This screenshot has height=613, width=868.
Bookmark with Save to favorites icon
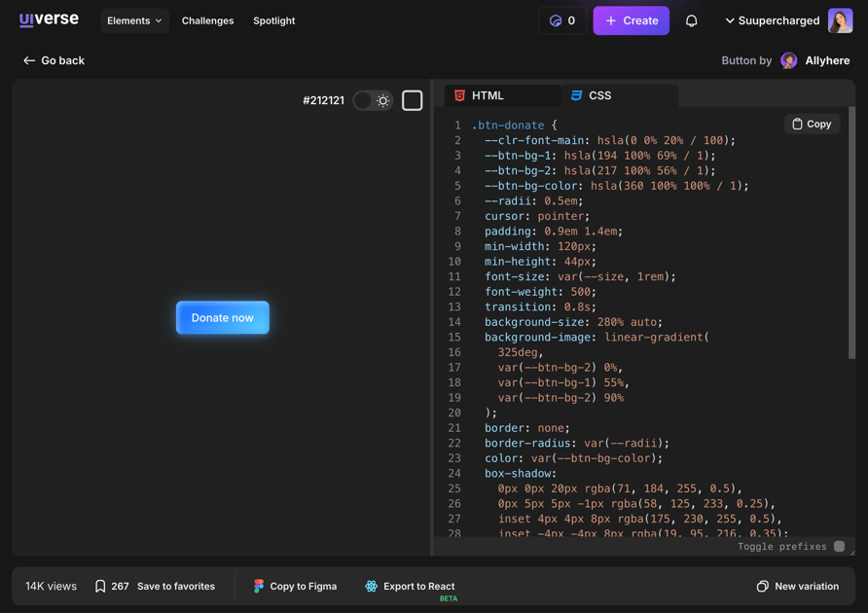point(100,586)
